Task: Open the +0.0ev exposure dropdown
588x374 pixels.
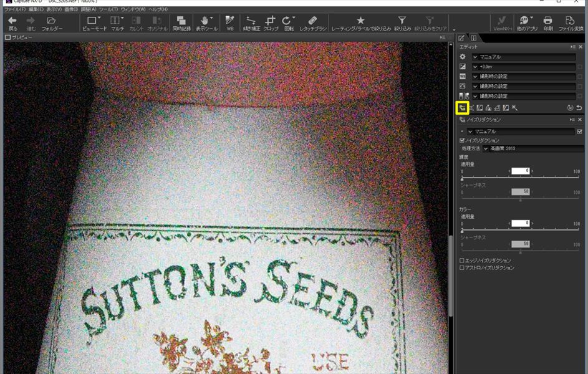Action: coord(524,66)
